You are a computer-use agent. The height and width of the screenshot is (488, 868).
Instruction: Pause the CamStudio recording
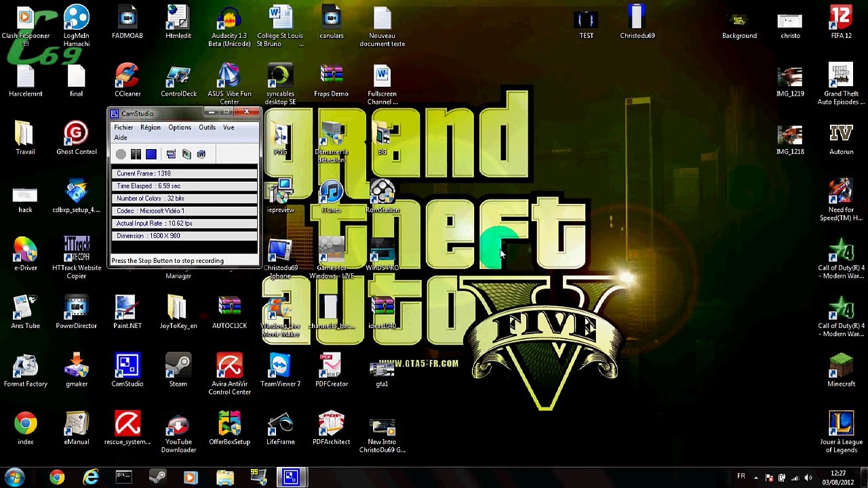coord(136,155)
